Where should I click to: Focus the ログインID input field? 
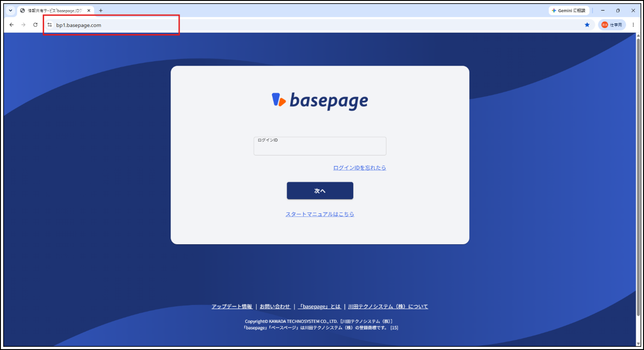click(320, 146)
